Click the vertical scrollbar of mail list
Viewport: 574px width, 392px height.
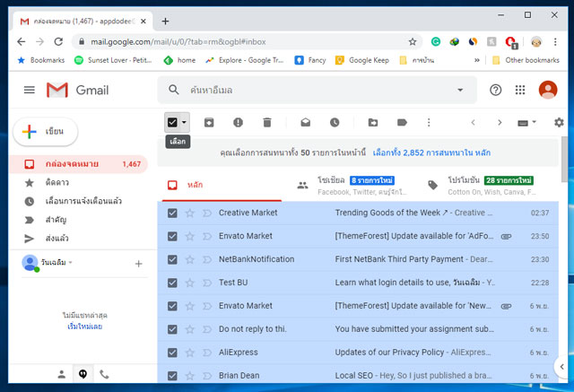(565, 159)
